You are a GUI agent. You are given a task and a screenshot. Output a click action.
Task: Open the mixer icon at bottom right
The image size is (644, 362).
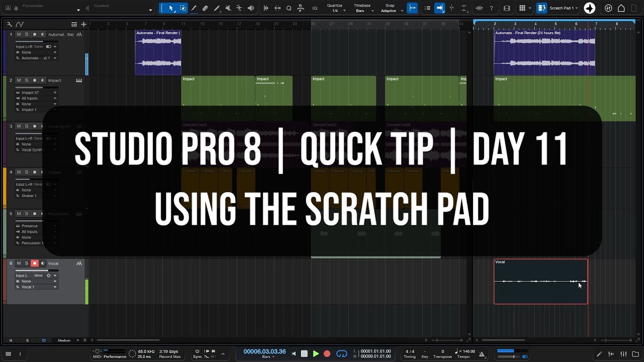click(623, 354)
